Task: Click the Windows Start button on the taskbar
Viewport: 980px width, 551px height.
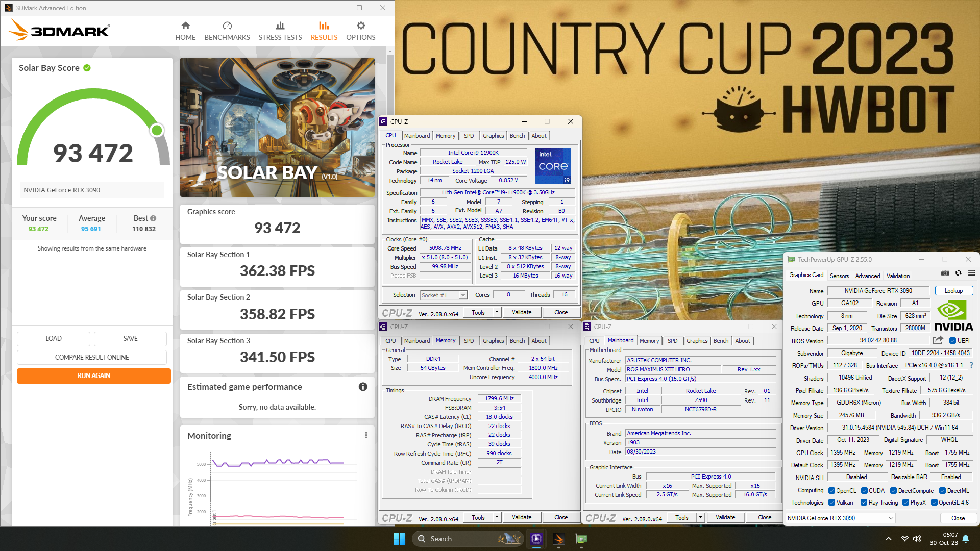Action: click(x=399, y=539)
